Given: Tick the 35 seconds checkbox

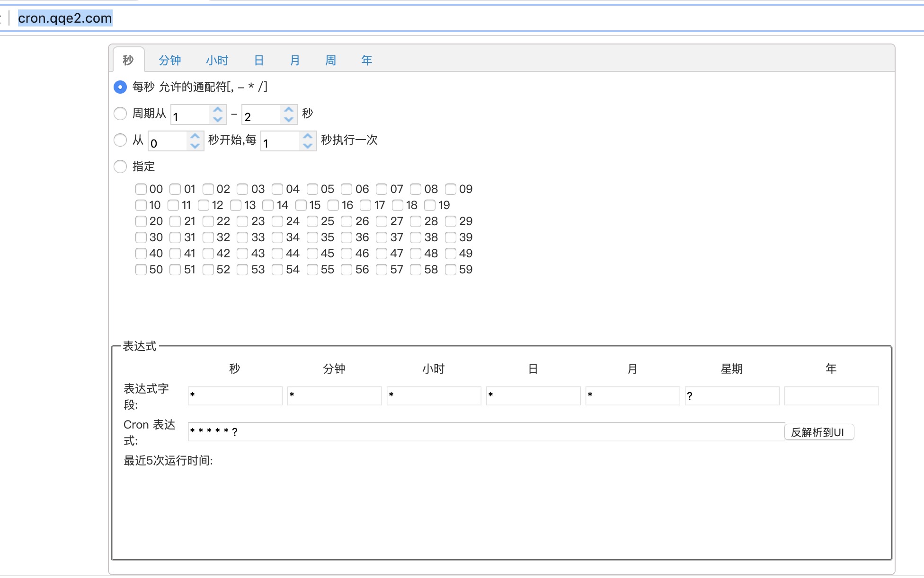Looking at the screenshot, I should click(x=312, y=237).
